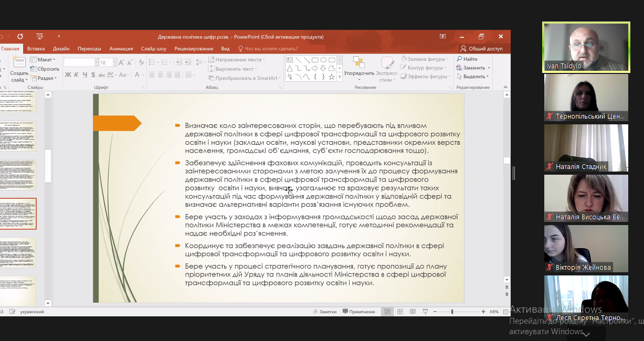The image size is (644, 341).
Task: Start slideshow from quick access toolbar icon
Action: tap(40, 37)
